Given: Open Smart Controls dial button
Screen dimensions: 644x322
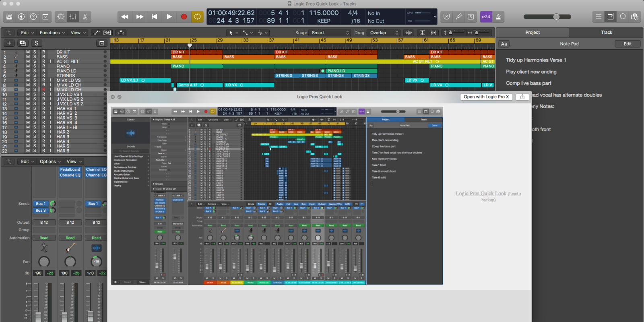Looking at the screenshot, I should tap(61, 17).
